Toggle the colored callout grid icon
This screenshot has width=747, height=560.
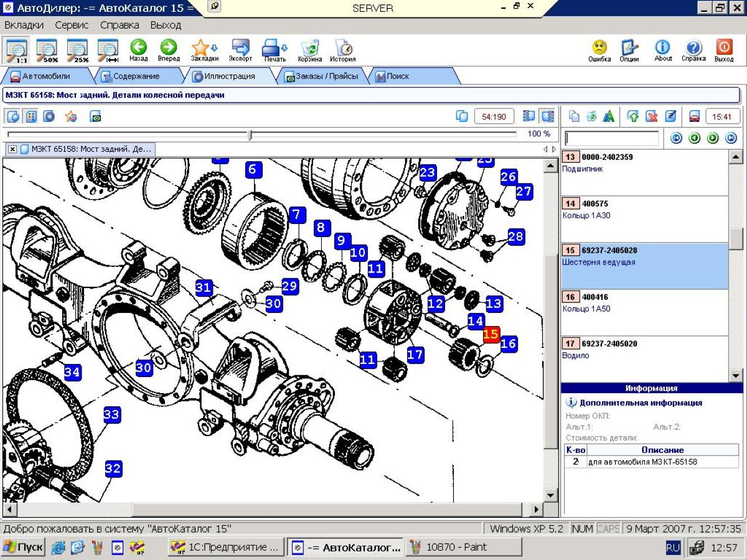tap(31, 116)
